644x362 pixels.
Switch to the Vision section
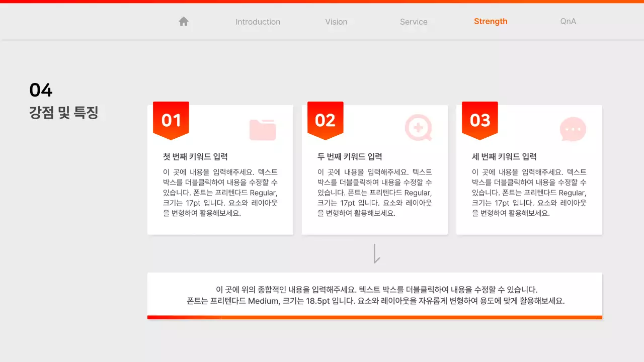pos(336,22)
